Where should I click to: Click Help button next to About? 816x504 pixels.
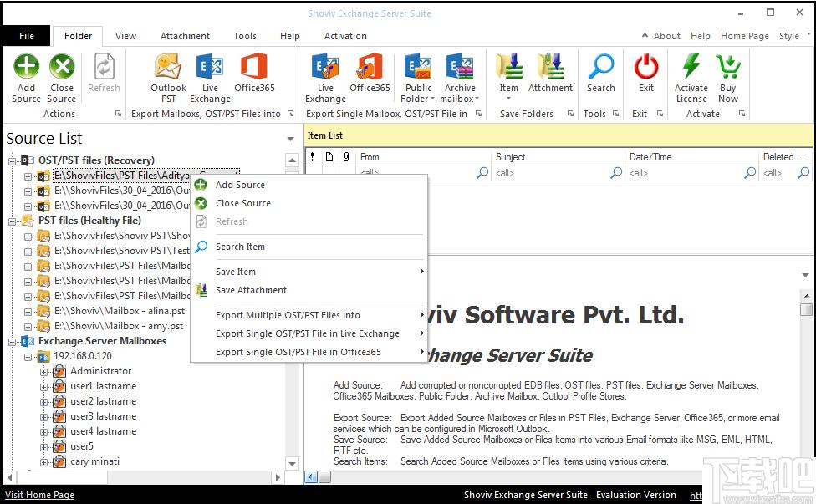(x=700, y=35)
